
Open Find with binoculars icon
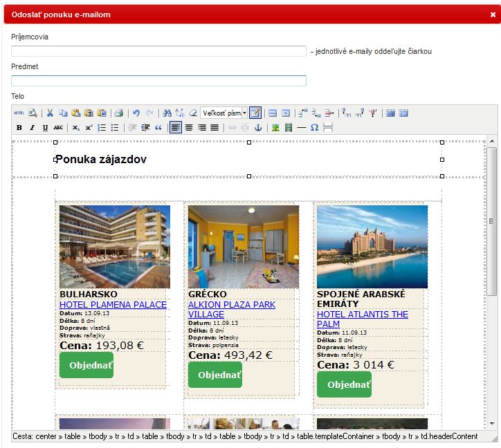pyautogui.click(x=167, y=113)
